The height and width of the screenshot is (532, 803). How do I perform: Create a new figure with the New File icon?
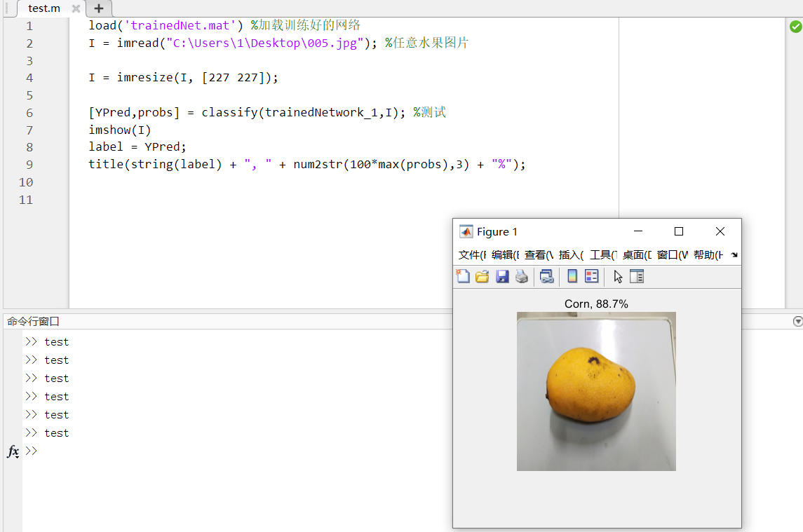463,276
